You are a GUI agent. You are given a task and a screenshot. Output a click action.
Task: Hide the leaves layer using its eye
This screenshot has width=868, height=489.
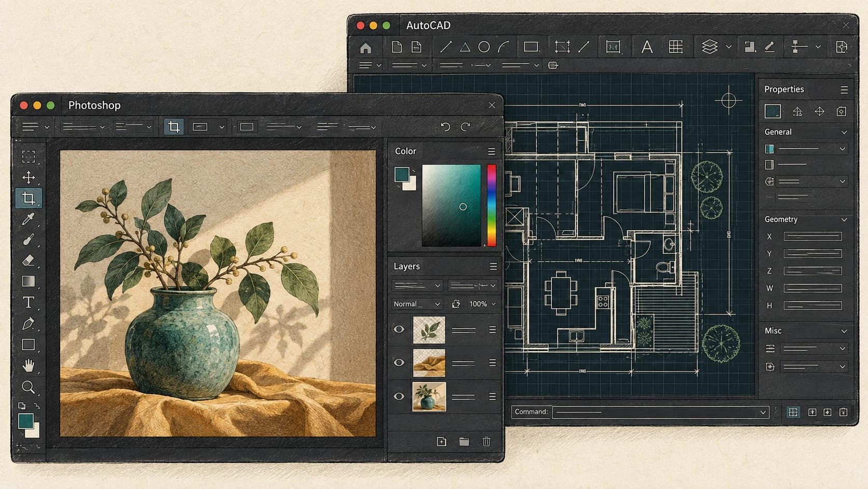point(399,329)
